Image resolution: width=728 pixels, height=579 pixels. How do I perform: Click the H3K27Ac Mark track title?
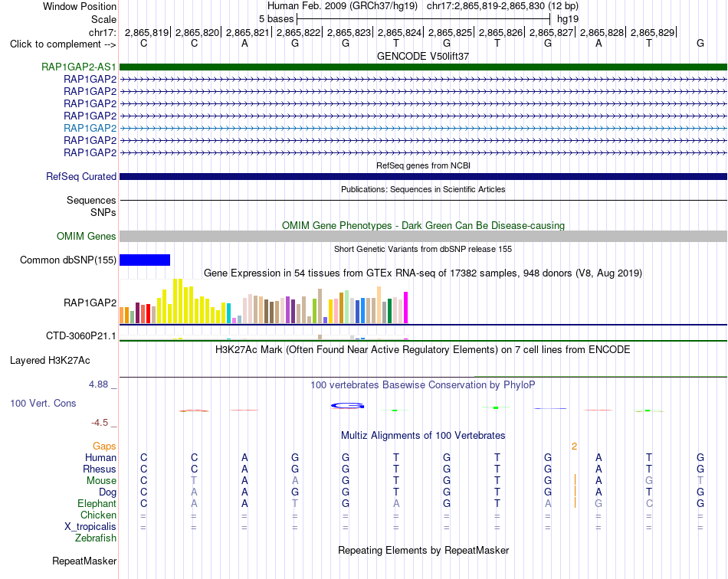coord(423,350)
